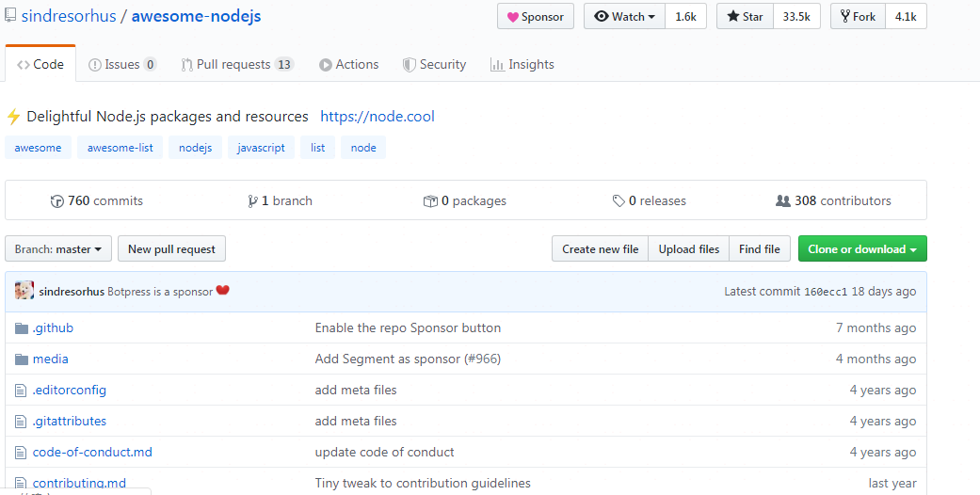Expand the Clone or download menu
The image size is (980, 495).
tap(862, 249)
